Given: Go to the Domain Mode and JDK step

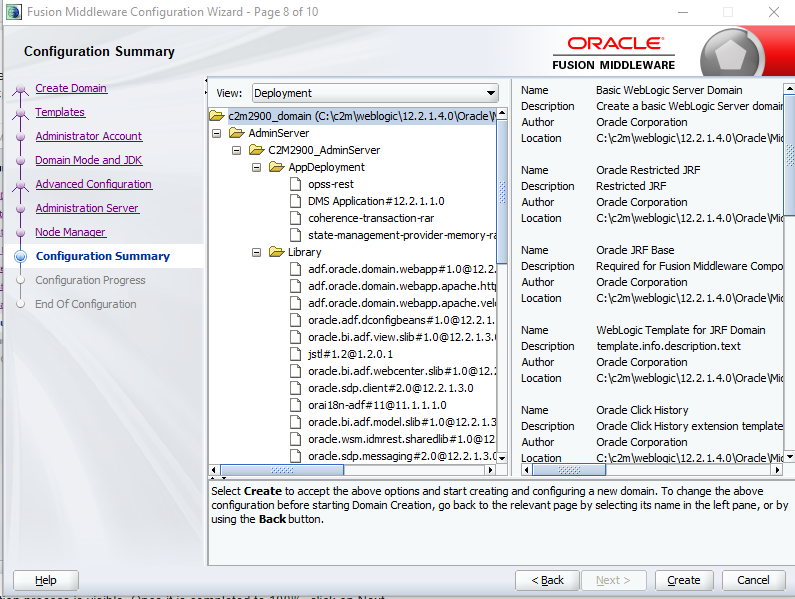Looking at the screenshot, I should 89,160.
